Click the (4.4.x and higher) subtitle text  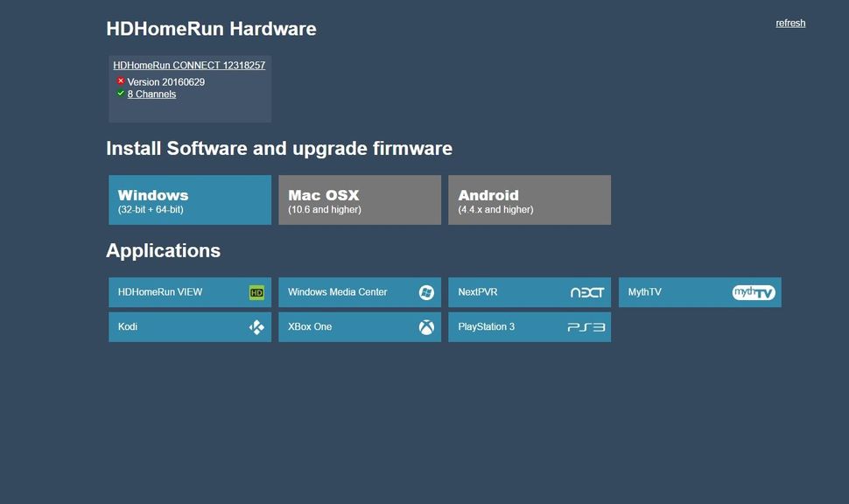pos(495,210)
